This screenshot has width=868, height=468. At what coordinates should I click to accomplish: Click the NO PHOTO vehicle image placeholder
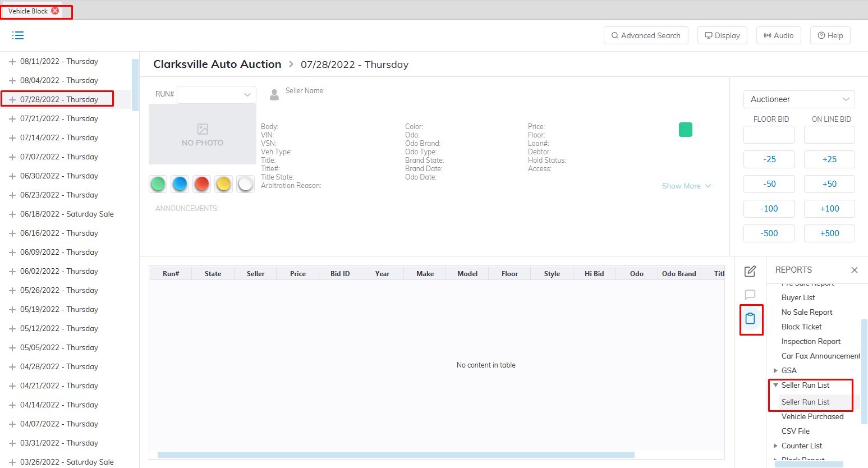click(203, 135)
